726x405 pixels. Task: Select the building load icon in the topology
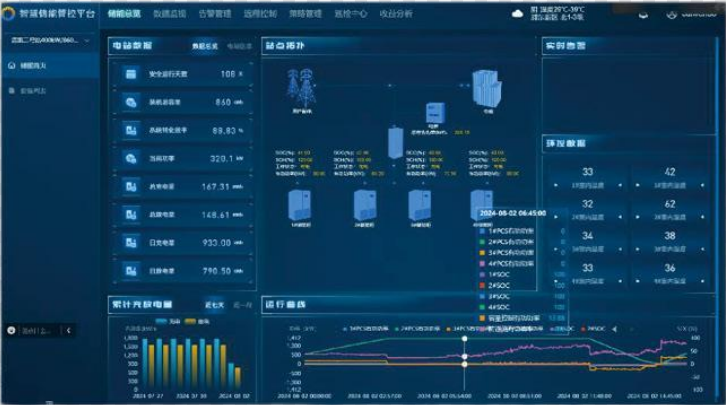486,88
